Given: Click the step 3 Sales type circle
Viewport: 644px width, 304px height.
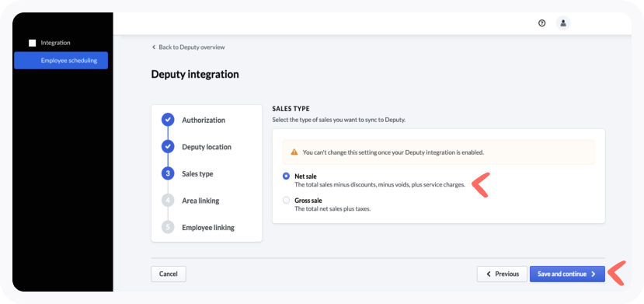Looking at the screenshot, I should 168,173.
